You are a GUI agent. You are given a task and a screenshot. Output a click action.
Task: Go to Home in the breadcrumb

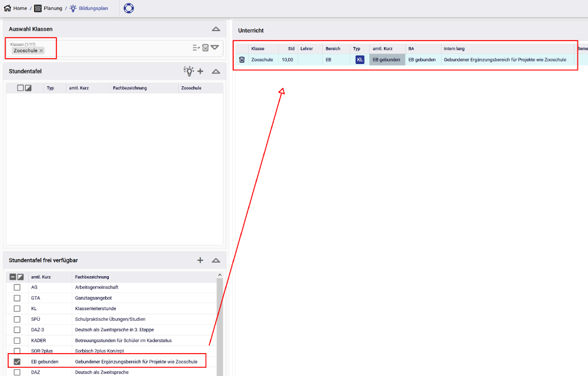[16, 8]
